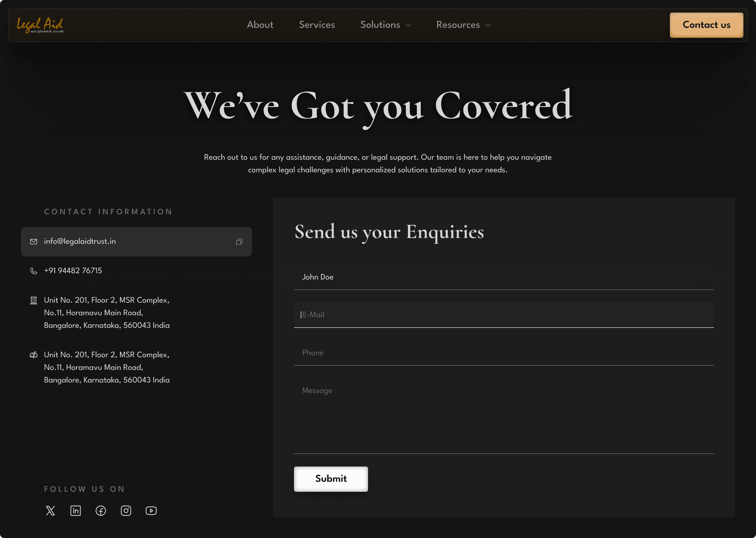This screenshot has height=538, width=756.
Task: Click into the Phone input field
Action: point(503,353)
